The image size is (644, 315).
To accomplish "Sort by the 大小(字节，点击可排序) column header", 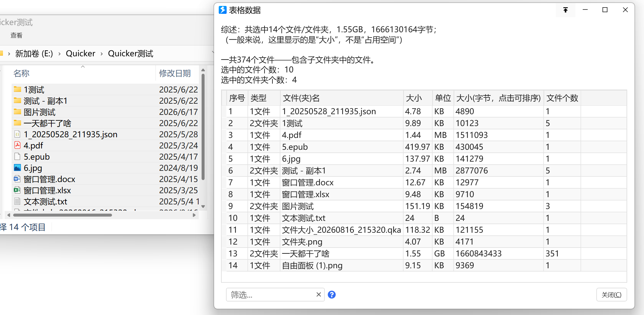I will 498,98.
